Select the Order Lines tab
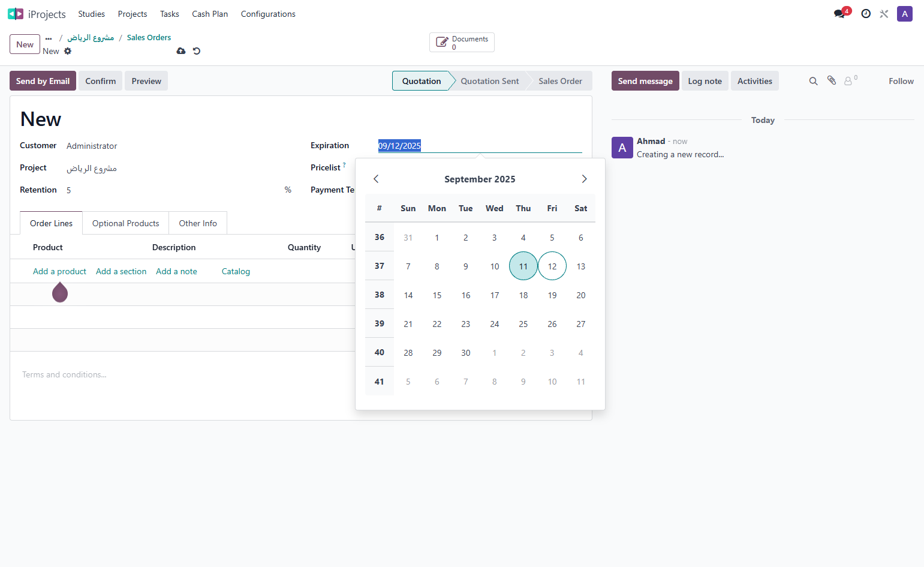The width and height of the screenshot is (924, 567). click(x=51, y=223)
